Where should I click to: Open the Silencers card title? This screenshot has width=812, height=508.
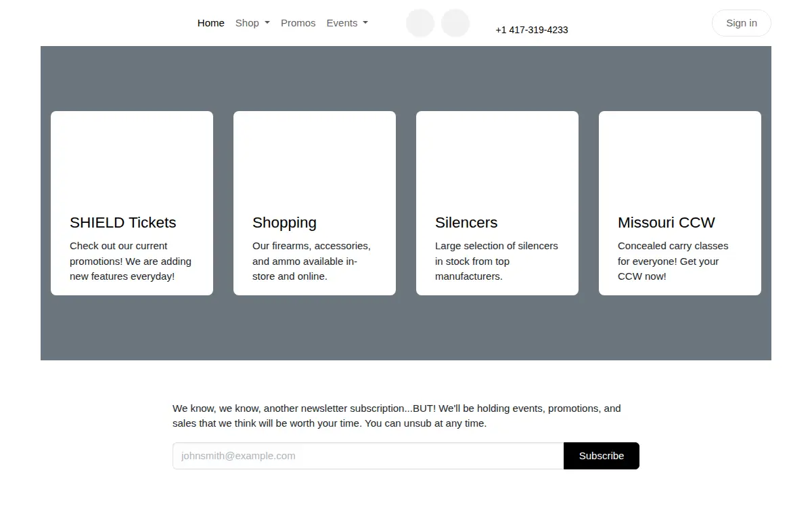click(466, 223)
